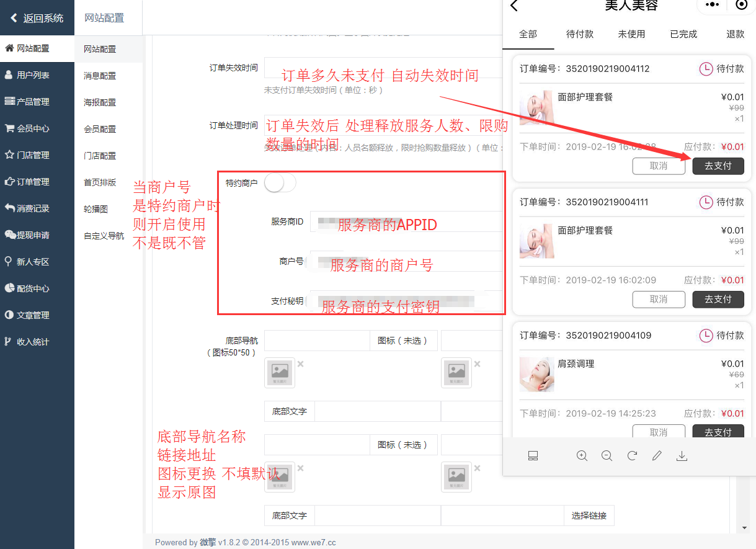Click the pin icon beside 新人专区
This screenshot has width=756, height=549.
click(9, 261)
